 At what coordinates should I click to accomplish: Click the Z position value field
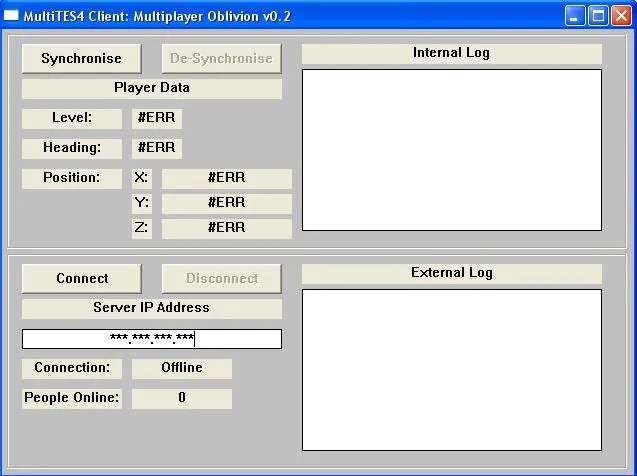point(227,228)
